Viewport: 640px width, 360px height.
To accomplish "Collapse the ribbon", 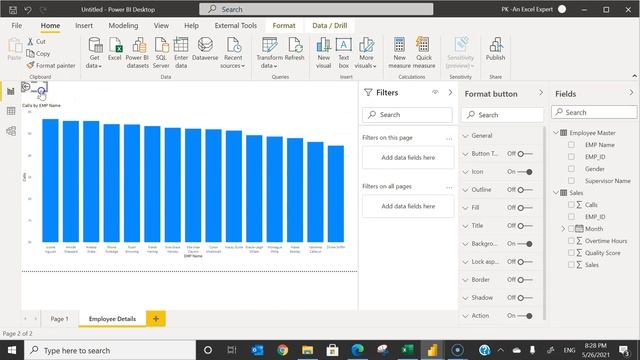I will (x=634, y=76).
